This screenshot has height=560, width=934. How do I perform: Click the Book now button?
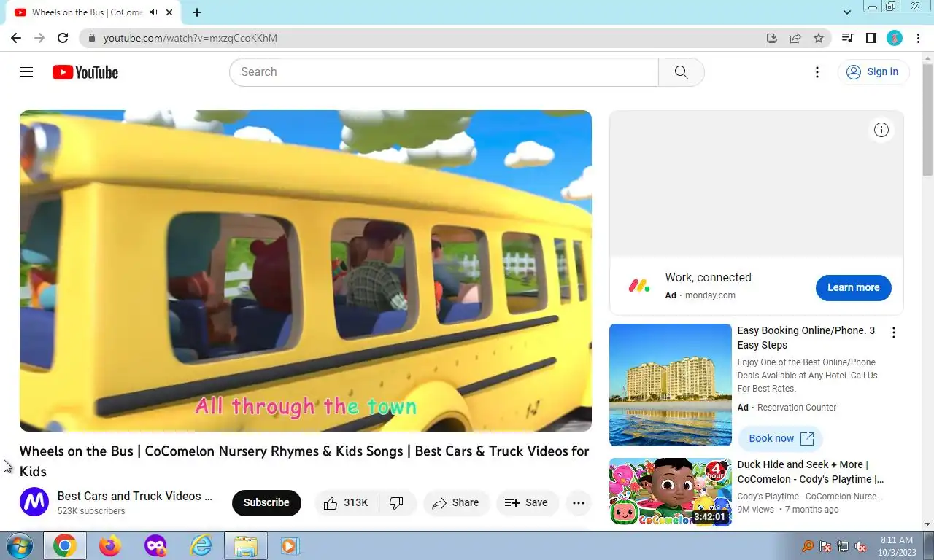coord(781,438)
